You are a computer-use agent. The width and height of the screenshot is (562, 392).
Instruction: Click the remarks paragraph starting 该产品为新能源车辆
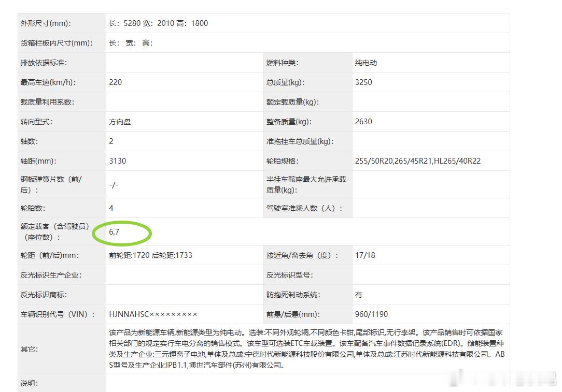pos(307,349)
